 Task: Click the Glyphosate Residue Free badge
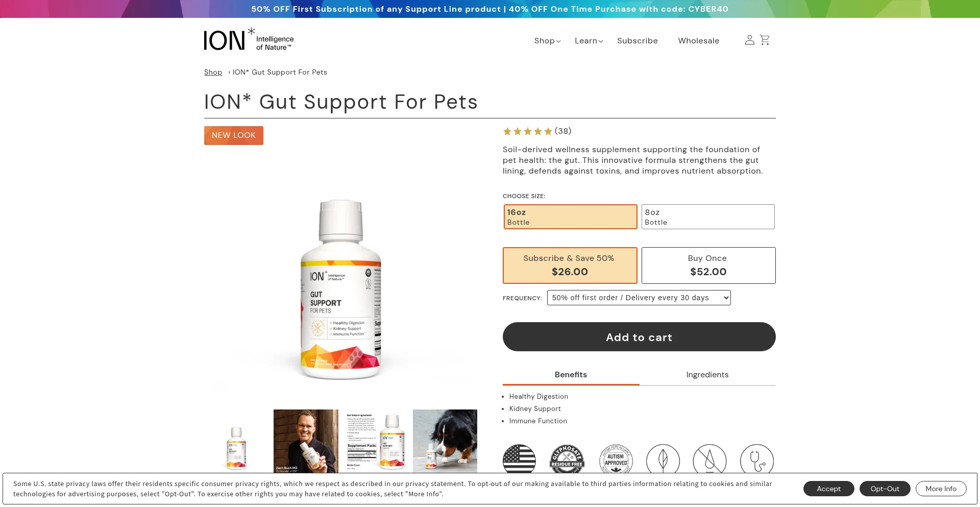[x=567, y=459]
